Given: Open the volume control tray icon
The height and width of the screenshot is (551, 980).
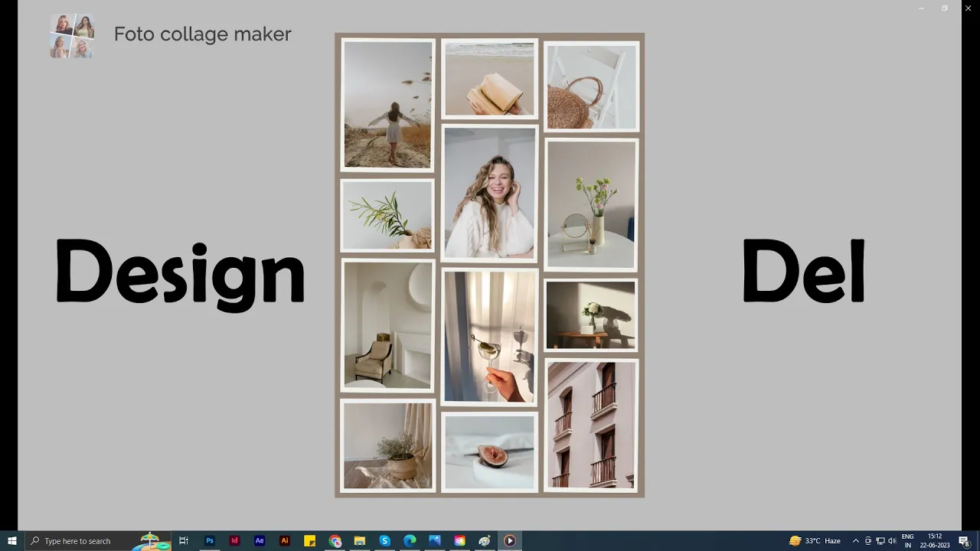Looking at the screenshot, I should tap(892, 541).
